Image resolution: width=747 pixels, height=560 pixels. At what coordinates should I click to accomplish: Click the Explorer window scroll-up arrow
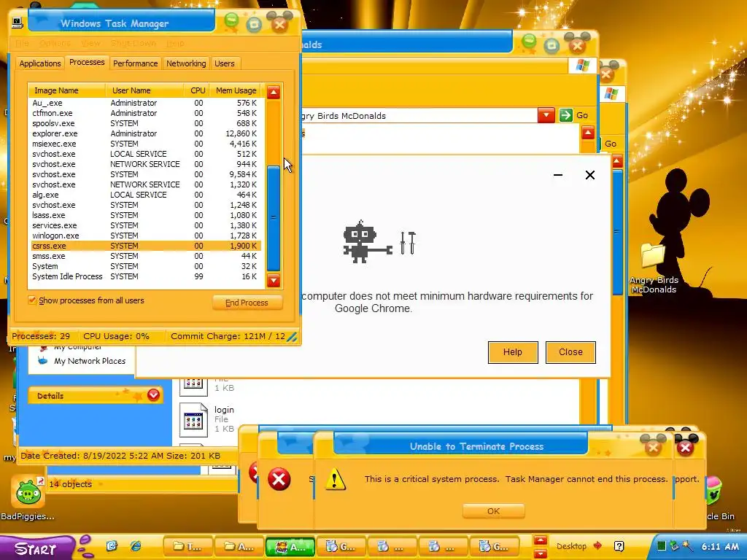point(587,133)
